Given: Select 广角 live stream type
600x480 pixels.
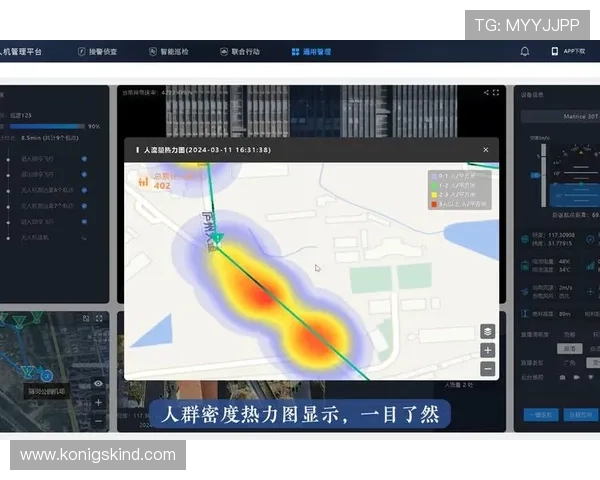Looking at the screenshot, I should [x=570, y=362].
